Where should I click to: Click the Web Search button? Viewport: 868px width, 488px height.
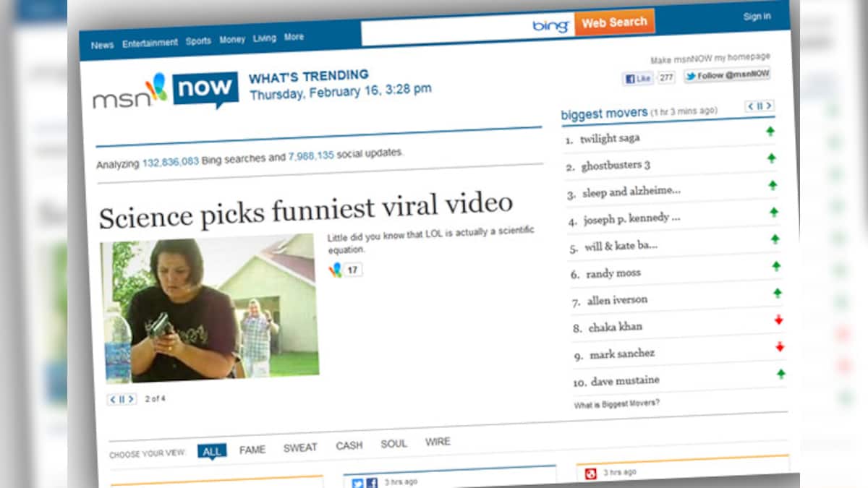pyautogui.click(x=615, y=22)
